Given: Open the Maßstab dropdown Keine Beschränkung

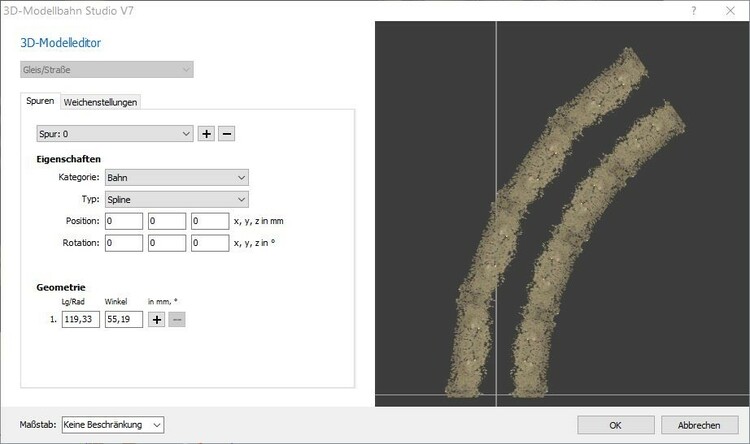Looking at the screenshot, I should (113, 425).
